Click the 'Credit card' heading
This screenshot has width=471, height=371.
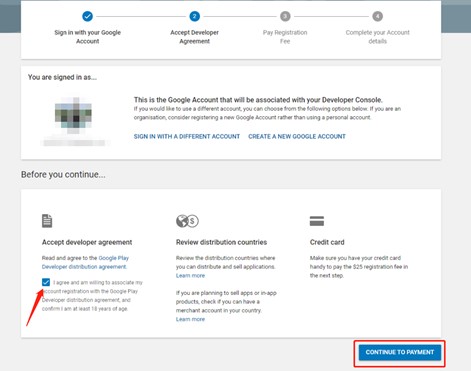(327, 242)
